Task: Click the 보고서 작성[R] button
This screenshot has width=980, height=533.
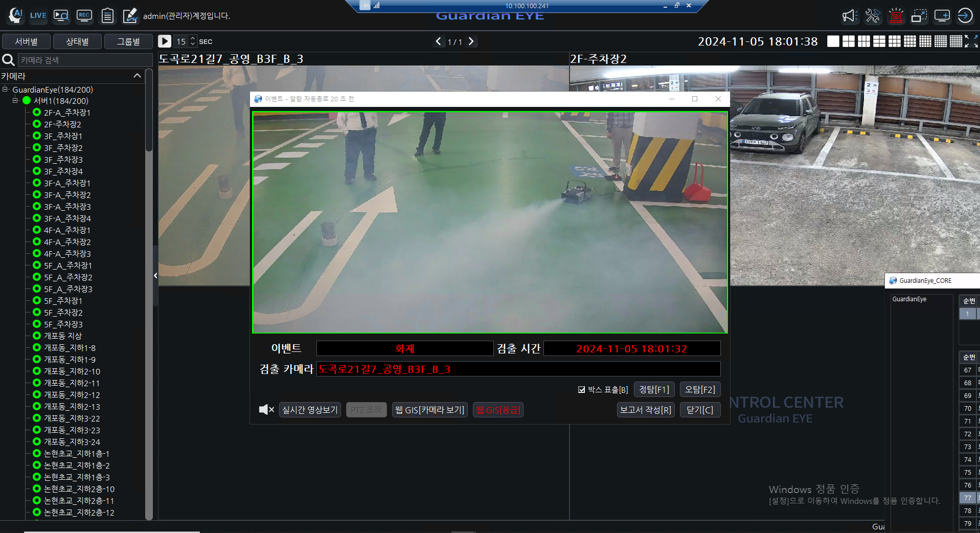Action: [x=646, y=410]
